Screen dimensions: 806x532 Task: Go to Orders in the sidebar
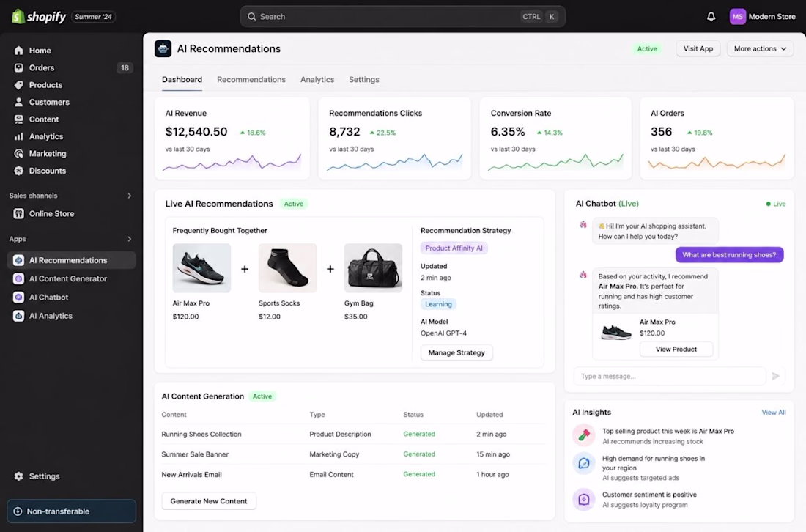coord(72,67)
